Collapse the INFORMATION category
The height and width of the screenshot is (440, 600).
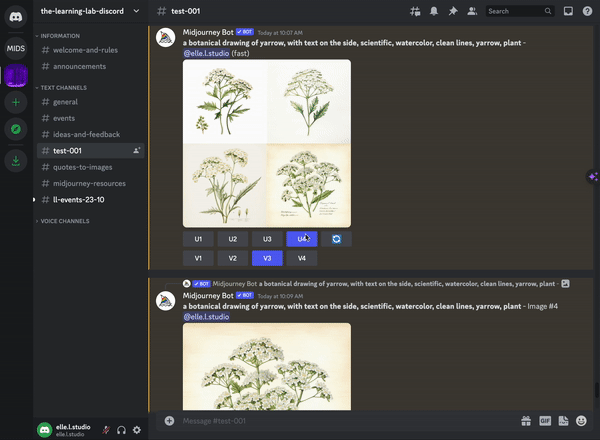(60, 35)
